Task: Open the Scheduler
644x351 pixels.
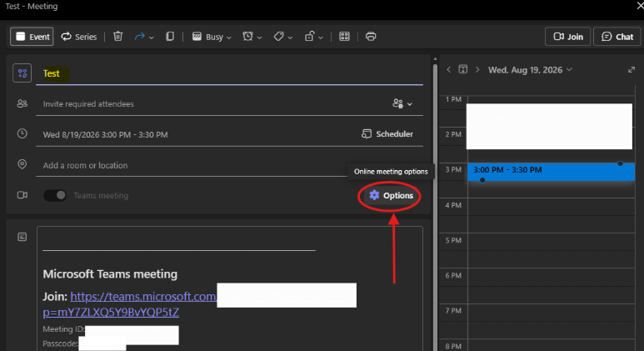Action: pyautogui.click(x=387, y=134)
